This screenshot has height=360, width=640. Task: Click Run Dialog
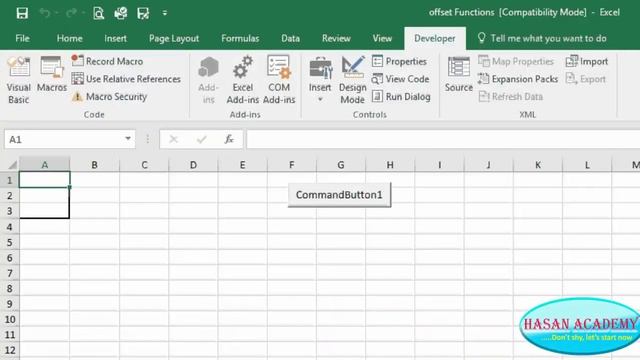402,97
